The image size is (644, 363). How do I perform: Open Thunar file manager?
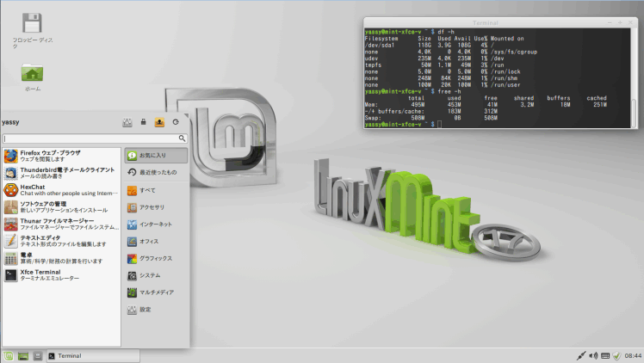pyautogui.click(x=62, y=224)
